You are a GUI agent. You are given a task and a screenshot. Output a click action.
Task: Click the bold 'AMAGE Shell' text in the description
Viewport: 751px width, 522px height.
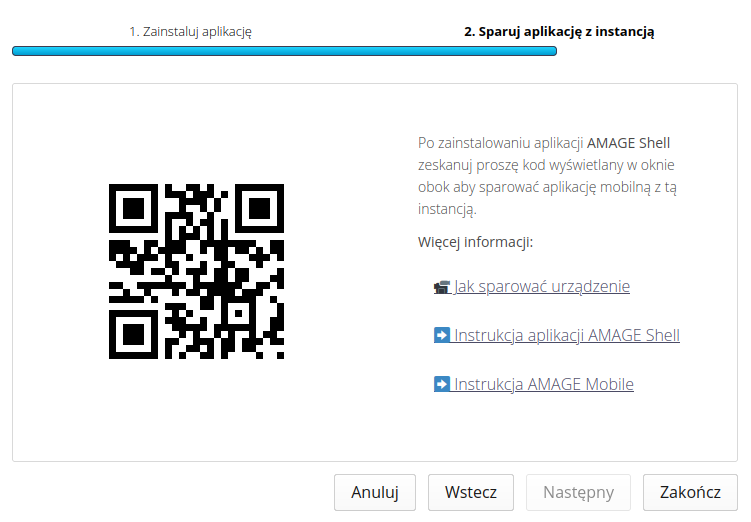(628, 143)
